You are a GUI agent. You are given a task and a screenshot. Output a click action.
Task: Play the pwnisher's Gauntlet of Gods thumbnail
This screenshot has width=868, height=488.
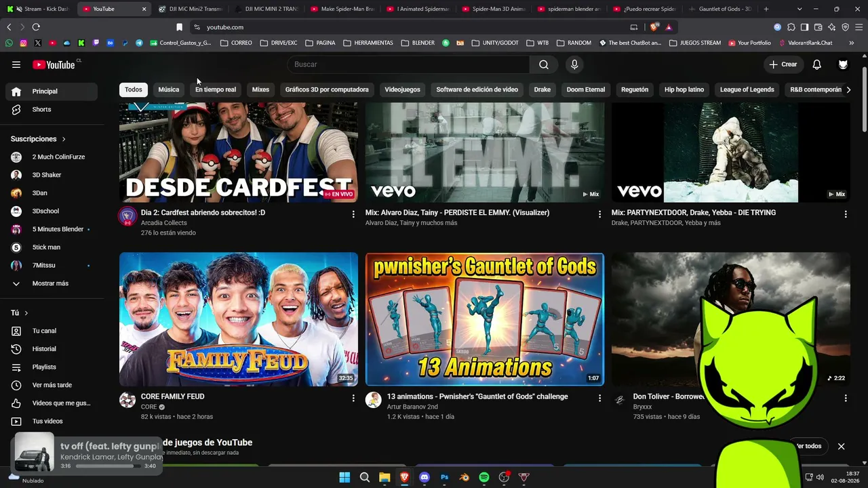[485, 319]
